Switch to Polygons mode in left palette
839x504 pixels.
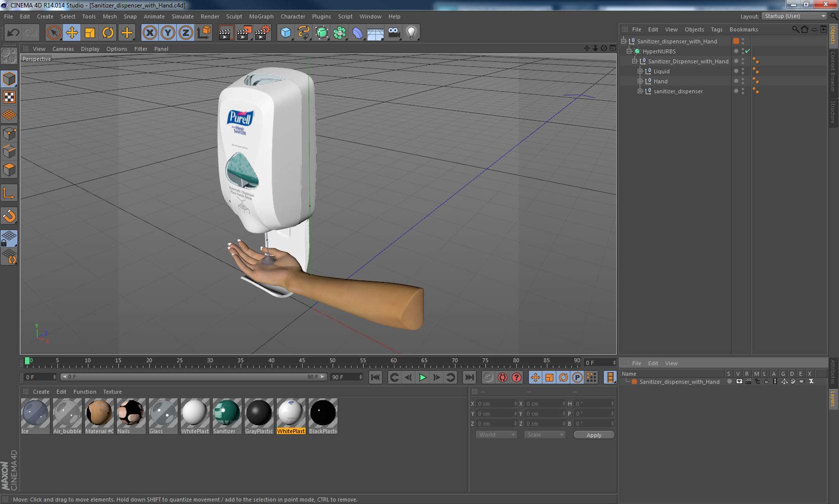click(x=9, y=170)
